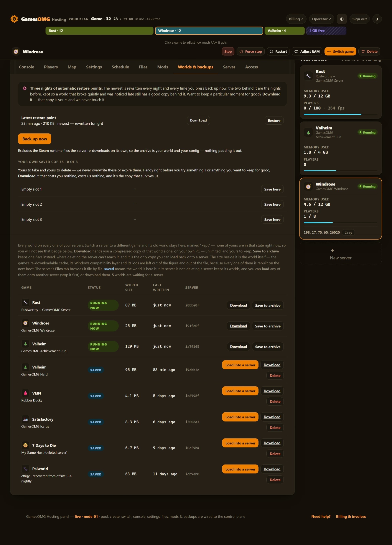Switch to the Players tab
The image size is (392, 545).
[51, 67]
